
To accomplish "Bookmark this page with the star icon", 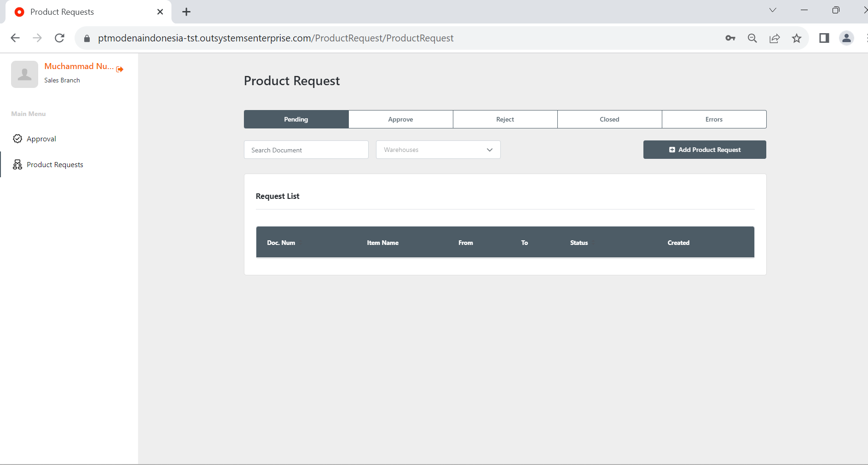I will (x=797, y=38).
